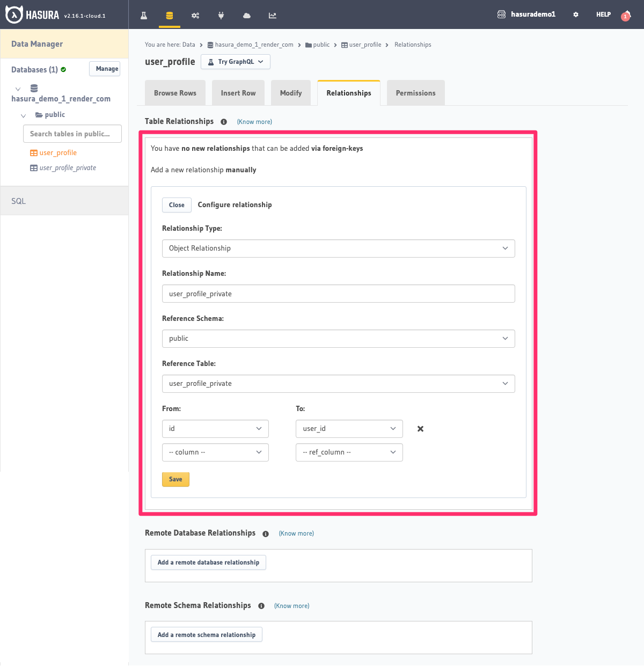644x666 pixels.
Task: Open the Reference Table dropdown
Action: click(338, 383)
